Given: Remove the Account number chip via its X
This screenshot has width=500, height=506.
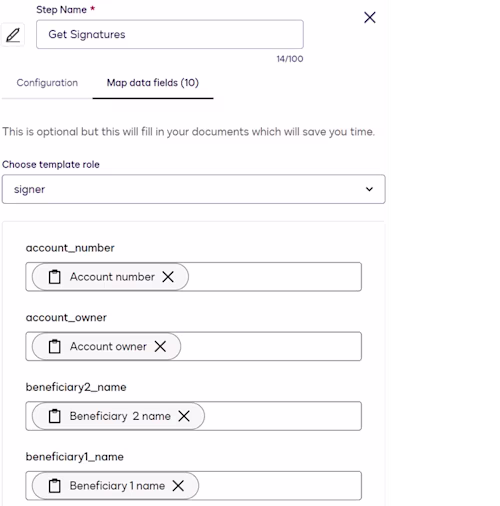Looking at the screenshot, I should [168, 277].
